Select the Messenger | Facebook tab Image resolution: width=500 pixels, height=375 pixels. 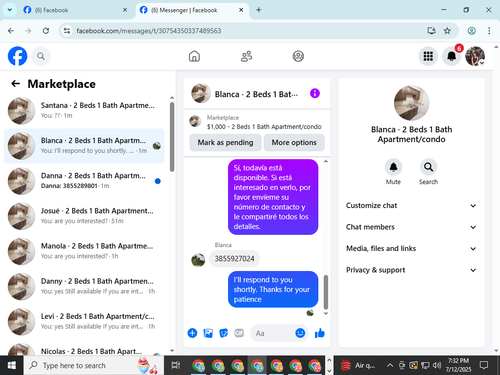192,10
